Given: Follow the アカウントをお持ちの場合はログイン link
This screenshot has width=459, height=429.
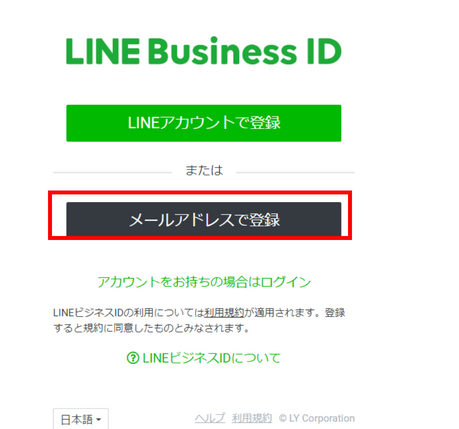Looking at the screenshot, I should pyautogui.click(x=204, y=282).
